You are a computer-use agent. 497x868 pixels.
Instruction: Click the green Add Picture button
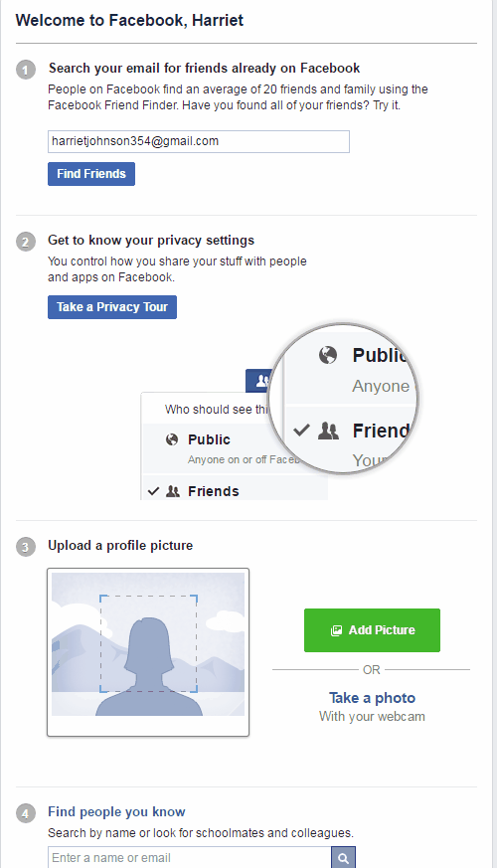(x=372, y=630)
